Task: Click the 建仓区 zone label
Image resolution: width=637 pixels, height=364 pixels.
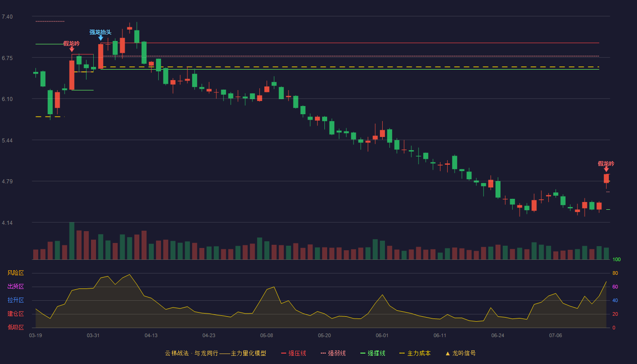Action: coord(15,314)
